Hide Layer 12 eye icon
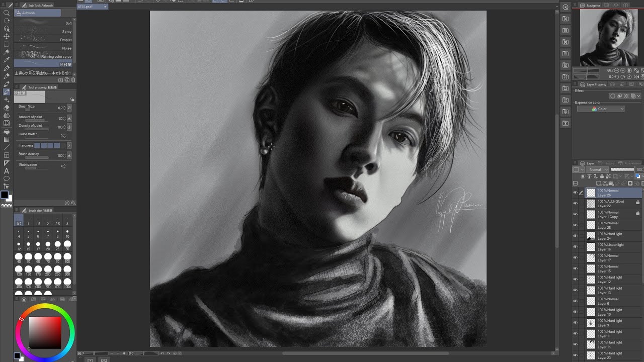 [576, 280]
